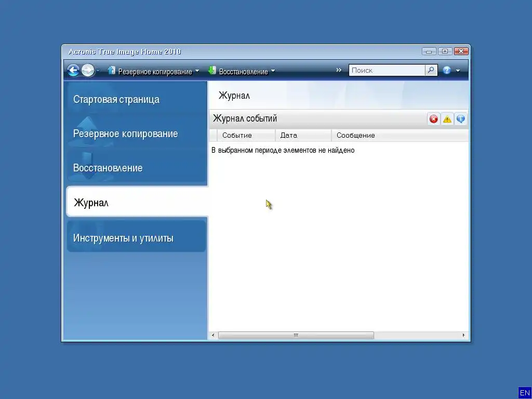This screenshot has height=399, width=532.
Task: Sort by Дата column header
Action: [x=303, y=136]
